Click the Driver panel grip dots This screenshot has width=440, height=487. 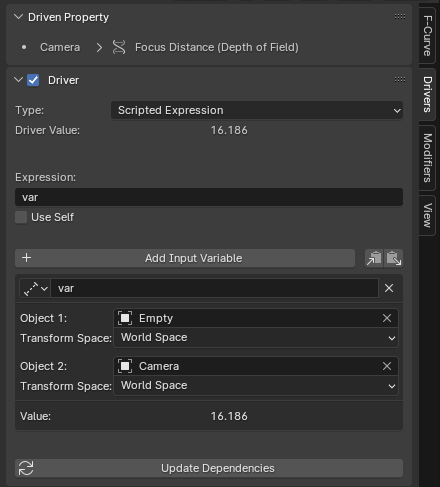coord(400,80)
